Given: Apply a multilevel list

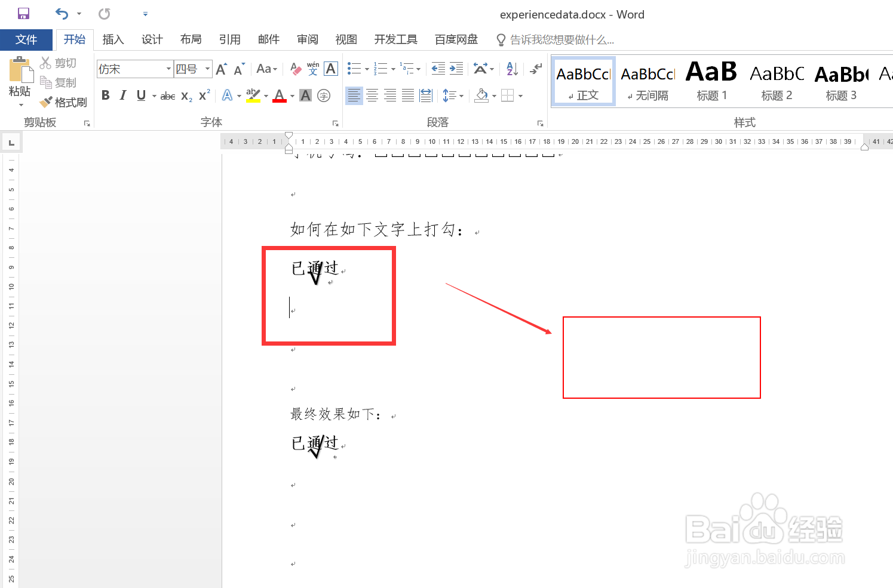Looking at the screenshot, I should tap(407, 69).
